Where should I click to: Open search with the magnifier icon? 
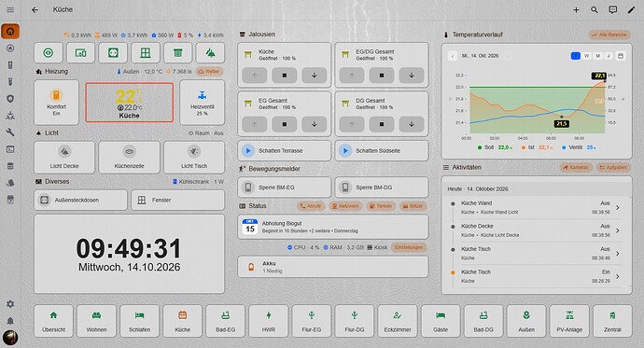[x=595, y=10]
